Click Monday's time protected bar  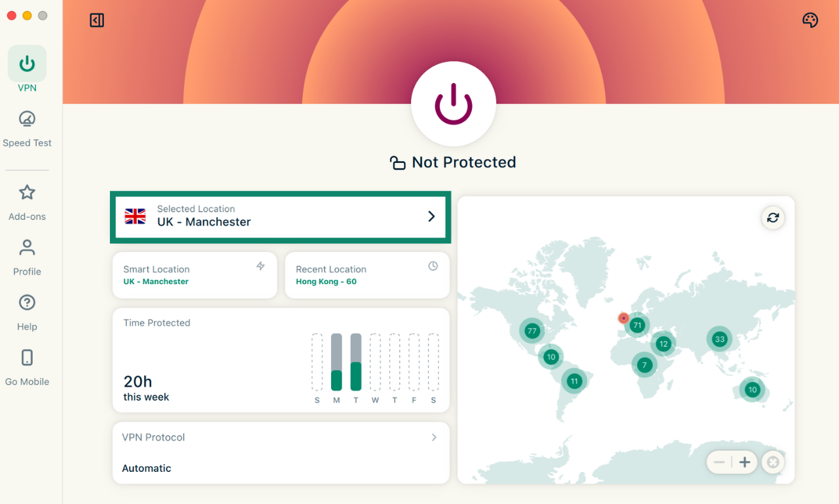tap(336, 362)
